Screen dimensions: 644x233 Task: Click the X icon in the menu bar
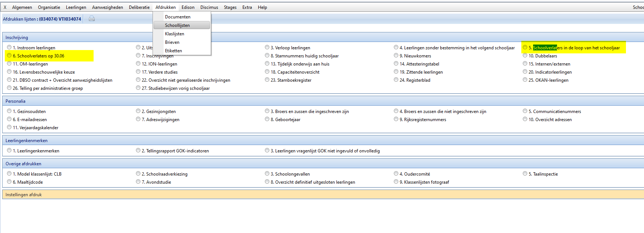pyautogui.click(x=5, y=7)
